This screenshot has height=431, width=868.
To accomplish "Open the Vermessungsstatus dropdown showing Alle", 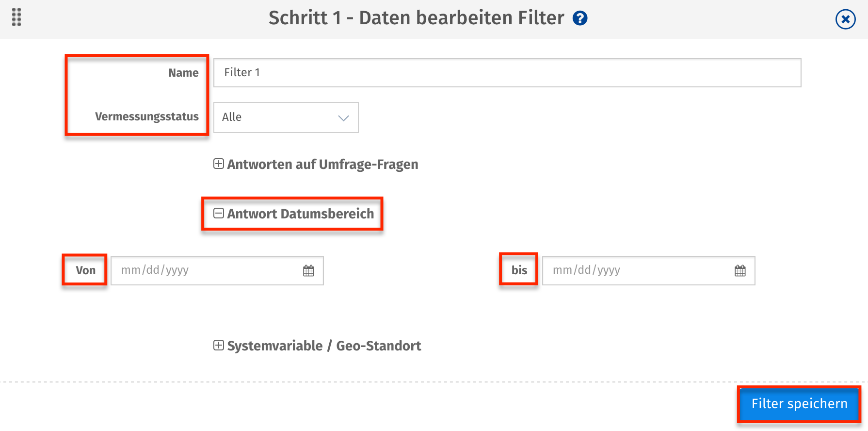I will pos(286,117).
